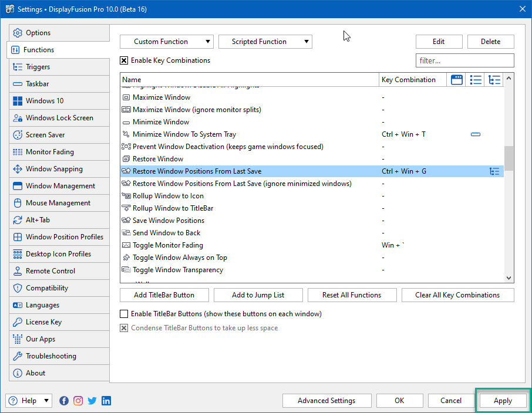Click the function list scrollbar thumb
Image resolution: width=532 pixels, height=413 pixels.
[x=509, y=158]
